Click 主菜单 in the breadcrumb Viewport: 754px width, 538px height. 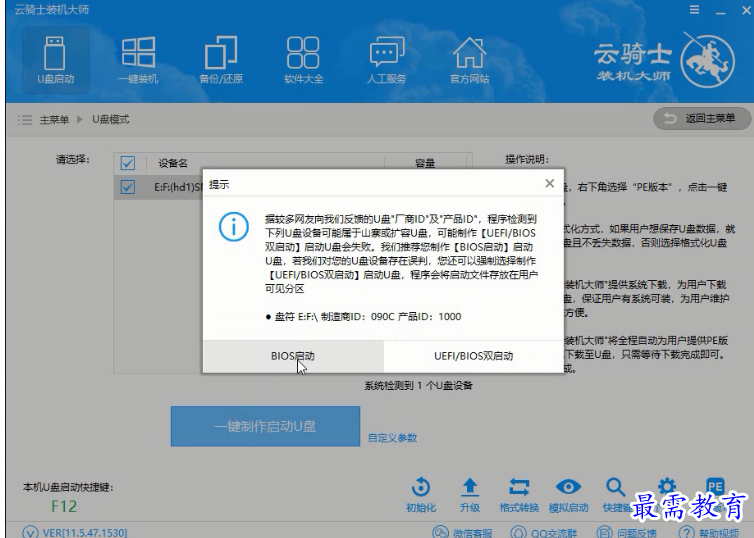[x=54, y=120]
